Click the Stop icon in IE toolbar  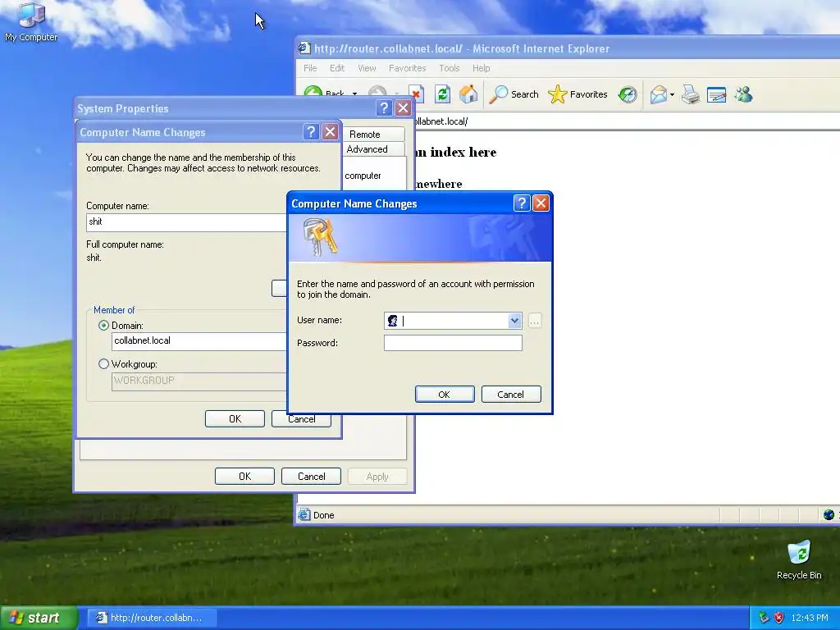[x=416, y=94]
